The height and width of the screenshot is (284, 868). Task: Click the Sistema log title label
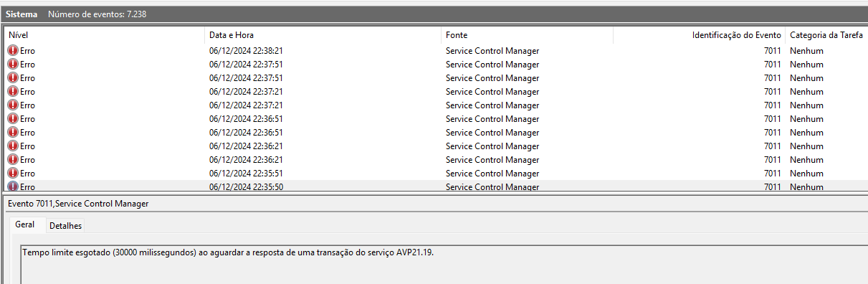coord(22,14)
